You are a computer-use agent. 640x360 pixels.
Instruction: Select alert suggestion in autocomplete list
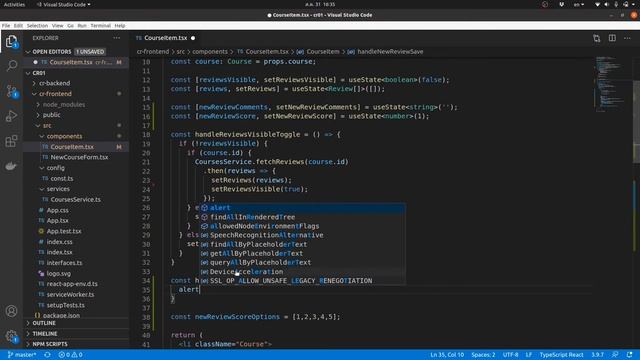point(302,208)
